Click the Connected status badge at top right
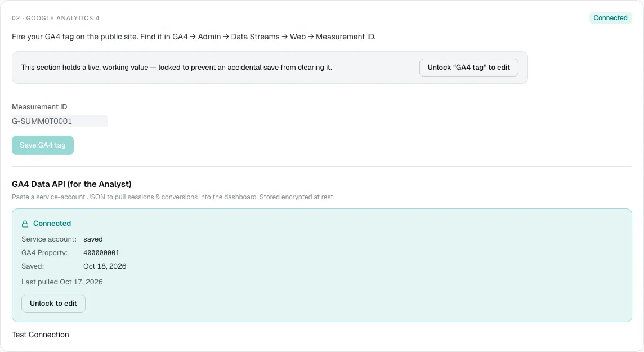 coord(610,17)
